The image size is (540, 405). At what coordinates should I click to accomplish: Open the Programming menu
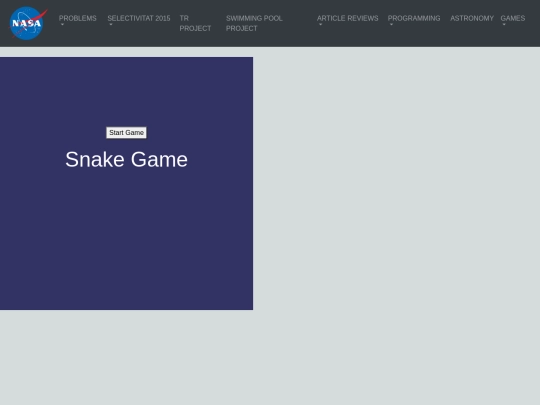click(x=414, y=18)
